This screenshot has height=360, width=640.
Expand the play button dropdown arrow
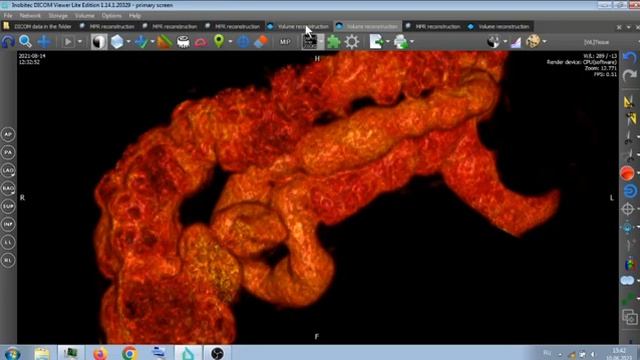pyautogui.click(x=80, y=42)
